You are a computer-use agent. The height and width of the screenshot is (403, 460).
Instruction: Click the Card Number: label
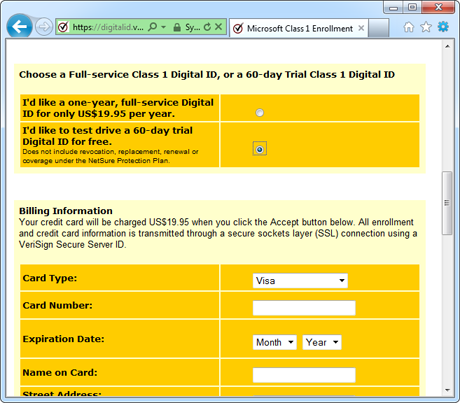click(x=57, y=305)
